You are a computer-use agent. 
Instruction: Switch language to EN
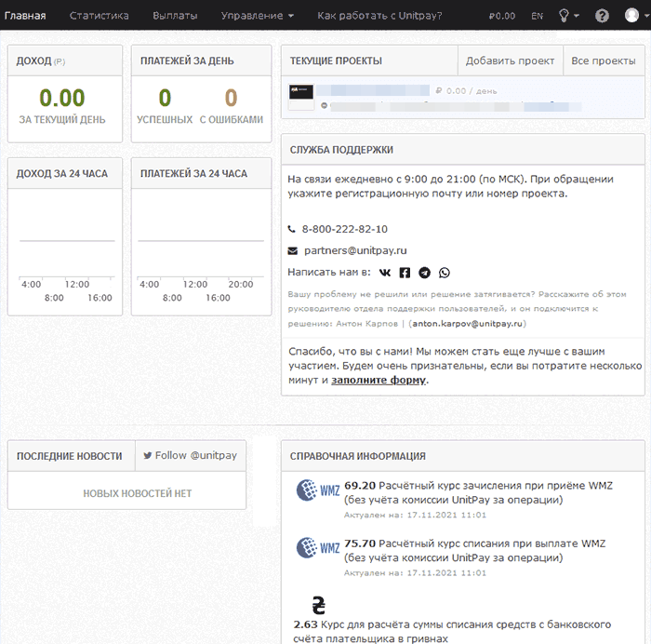[538, 16]
